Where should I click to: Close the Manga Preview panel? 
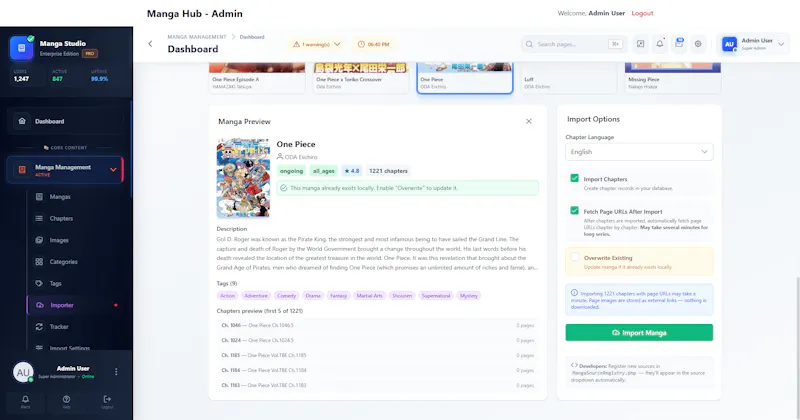coord(529,121)
